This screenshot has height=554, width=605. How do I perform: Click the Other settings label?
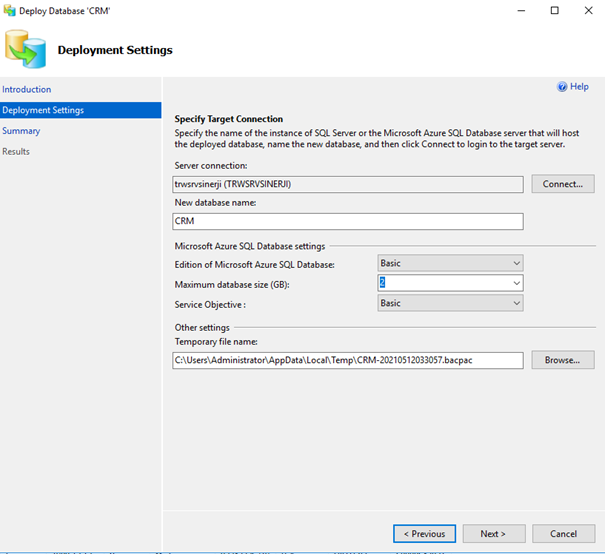click(202, 328)
